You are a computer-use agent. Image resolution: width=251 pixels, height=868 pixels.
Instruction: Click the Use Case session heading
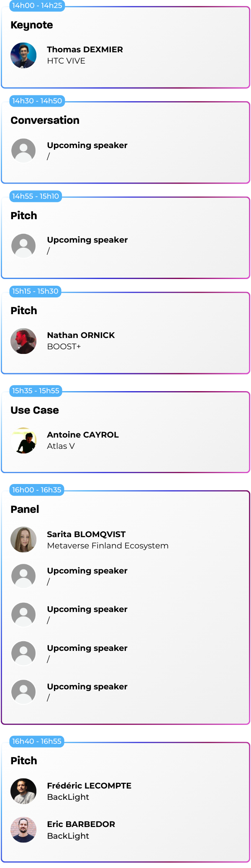[35, 410]
